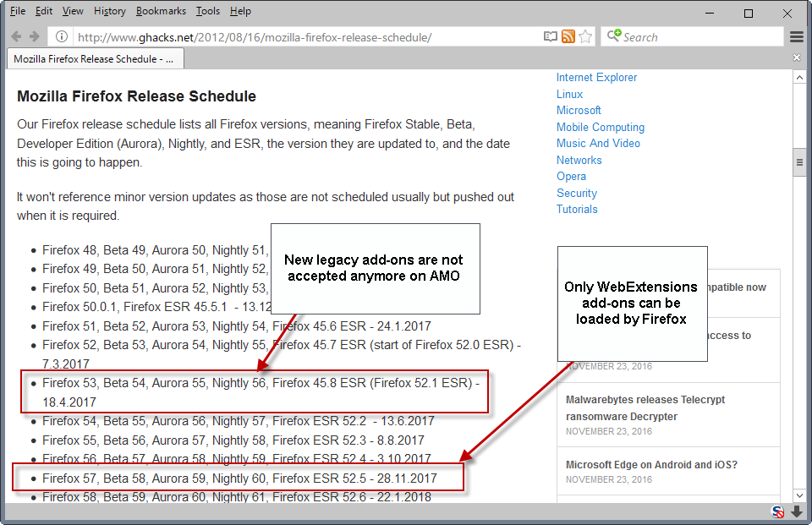Open the Help menu
Image resolution: width=812 pixels, height=525 pixels.
pyautogui.click(x=240, y=11)
